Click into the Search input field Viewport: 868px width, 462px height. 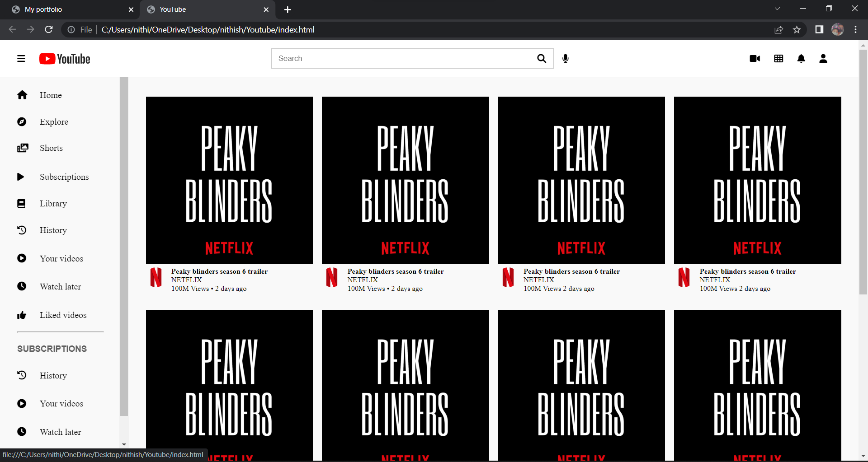tap(402, 59)
